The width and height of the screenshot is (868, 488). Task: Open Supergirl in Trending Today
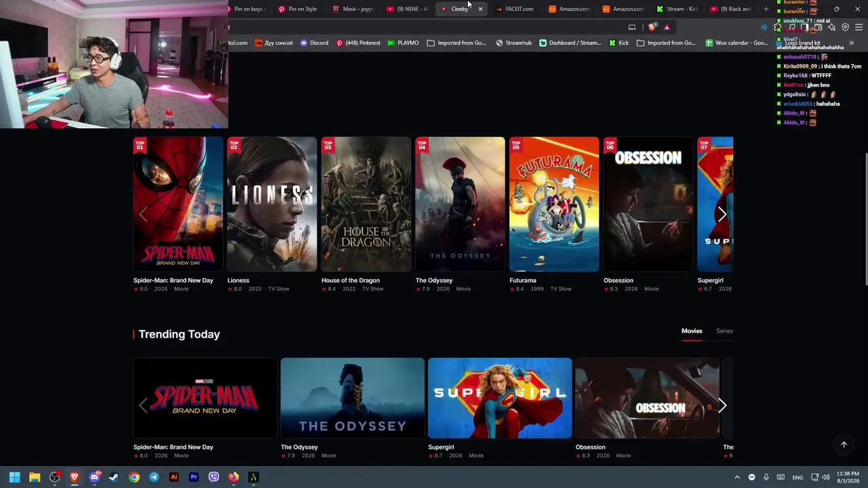500,398
